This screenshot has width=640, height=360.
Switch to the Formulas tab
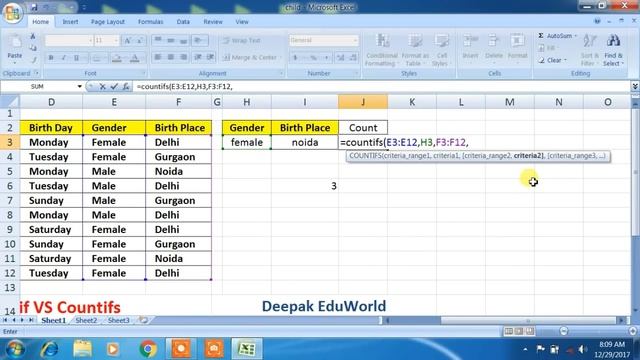[150, 22]
